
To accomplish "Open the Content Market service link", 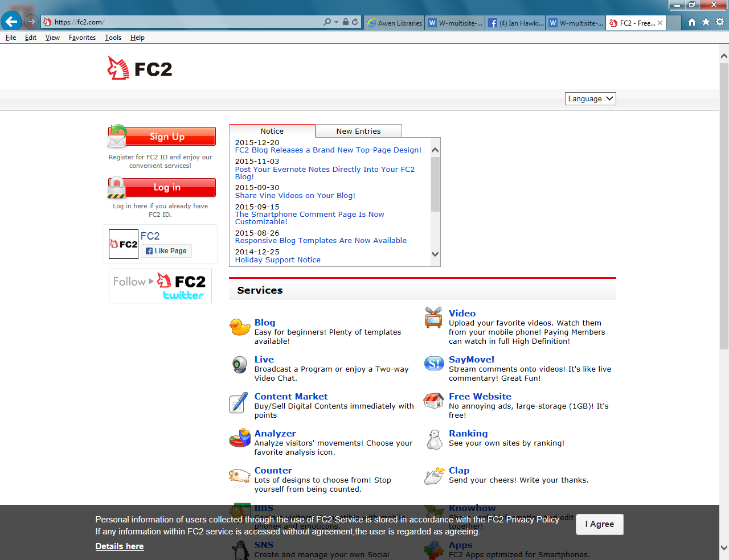I will click(x=291, y=397).
